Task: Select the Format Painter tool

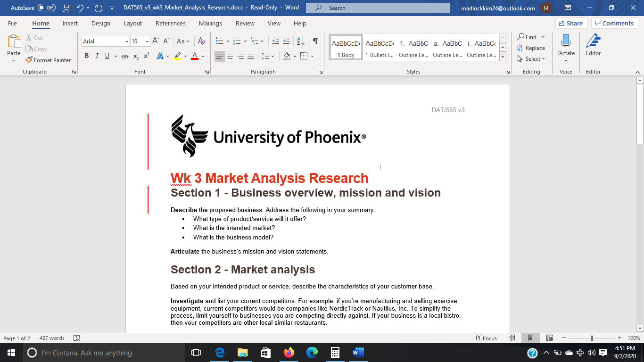Action: pyautogui.click(x=49, y=60)
